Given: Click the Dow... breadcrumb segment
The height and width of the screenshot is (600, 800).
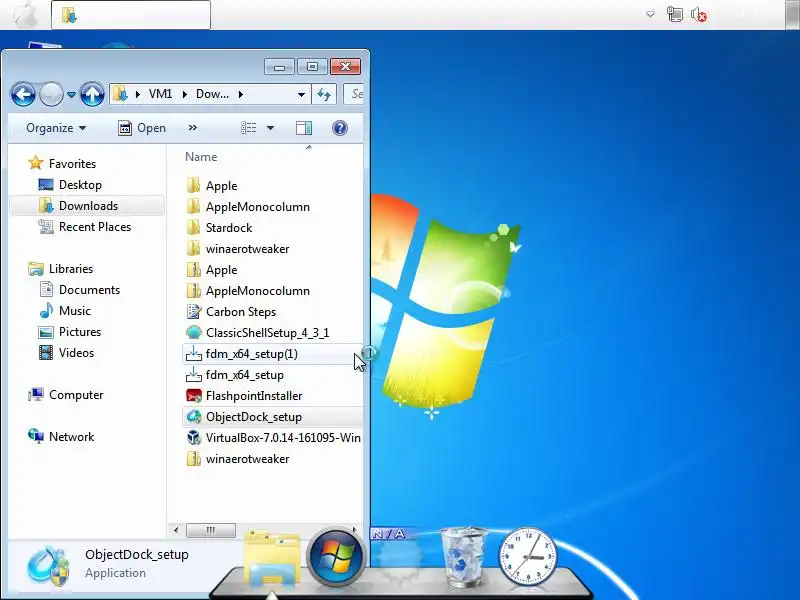Looking at the screenshot, I should pyautogui.click(x=212, y=94).
